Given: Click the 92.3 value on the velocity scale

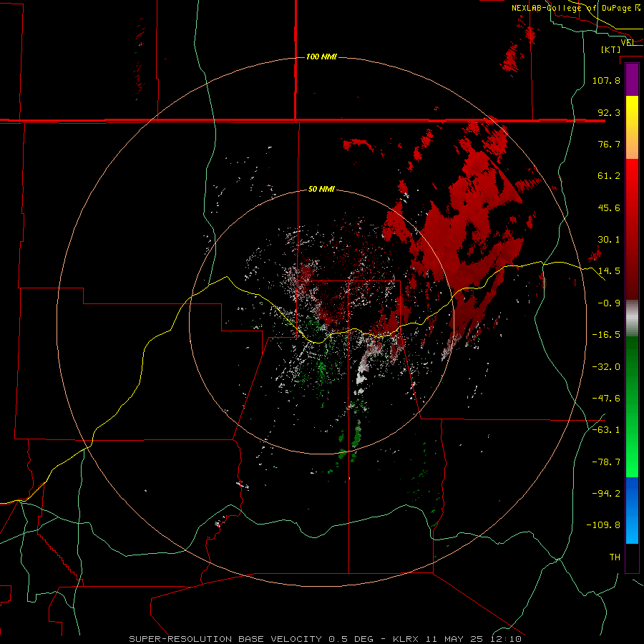Looking at the screenshot, I should click(x=609, y=112).
